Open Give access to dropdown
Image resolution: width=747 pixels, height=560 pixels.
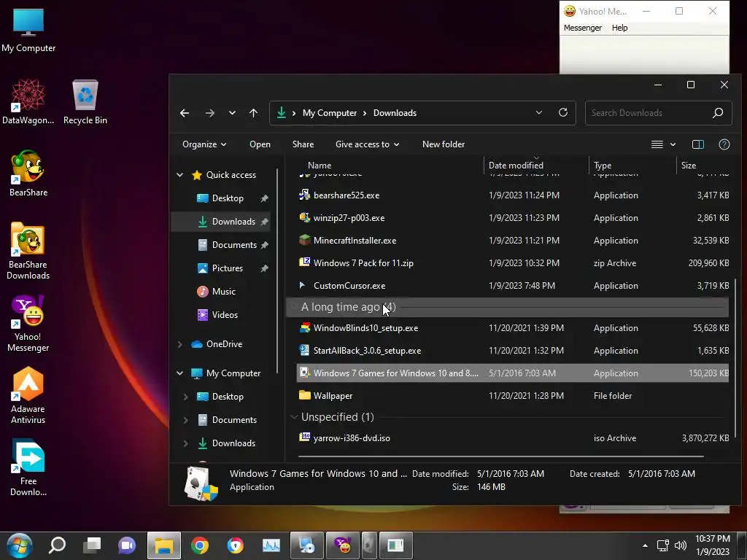[x=368, y=144]
